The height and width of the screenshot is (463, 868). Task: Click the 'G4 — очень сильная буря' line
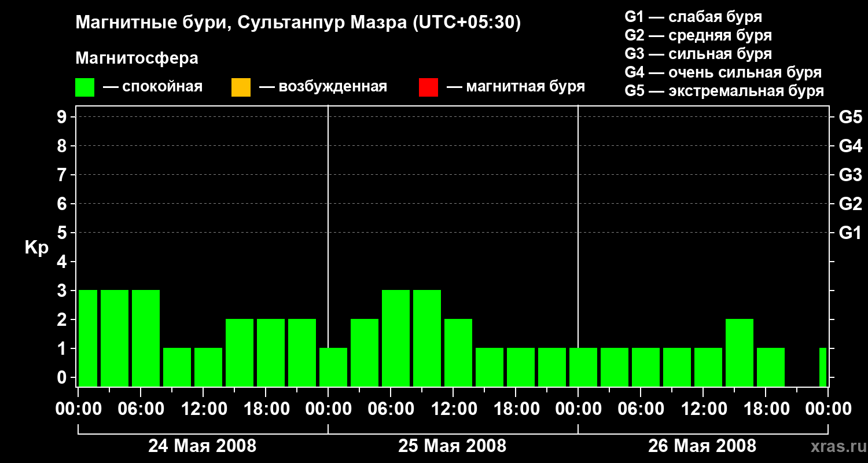coord(723,72)
